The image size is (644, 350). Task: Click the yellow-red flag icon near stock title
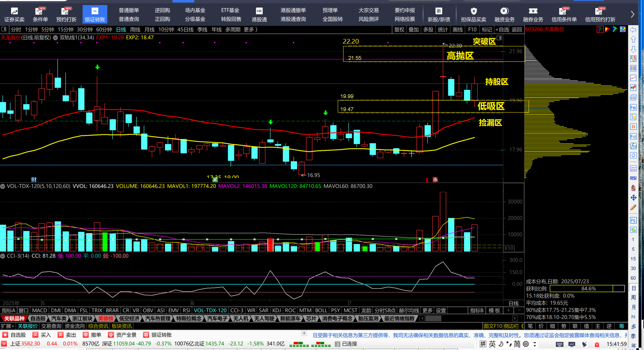607,30
